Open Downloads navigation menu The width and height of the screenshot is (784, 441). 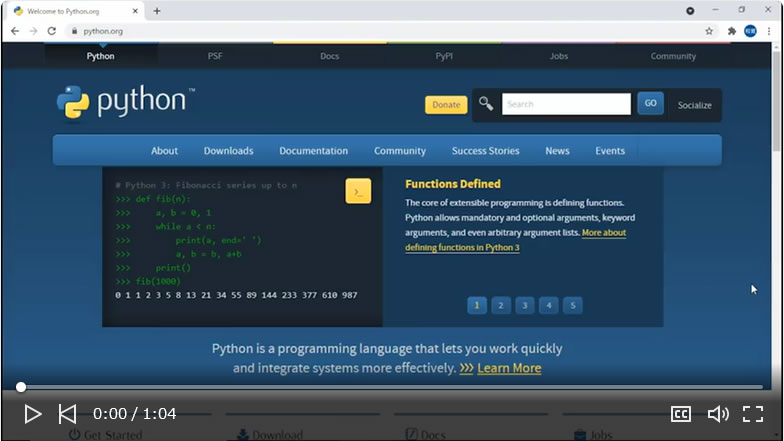point(228,150)
